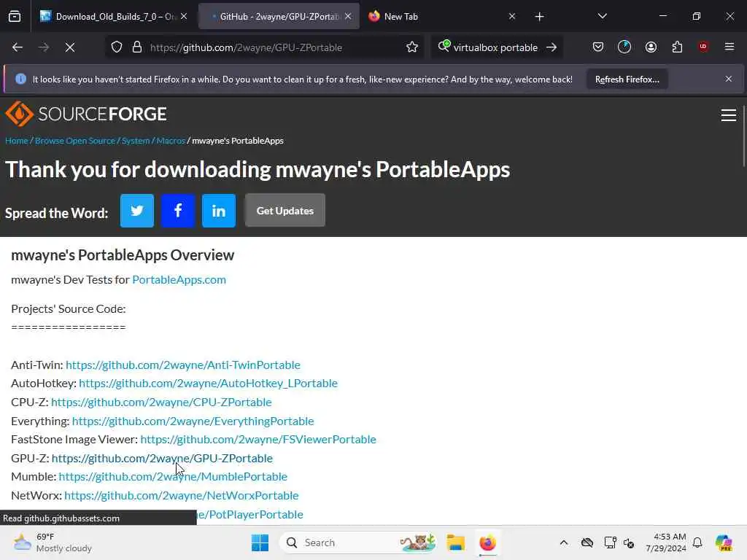Open the cloud-off tray icon
Viewport: 747px width, 560px height.
(x=587, y=542)
